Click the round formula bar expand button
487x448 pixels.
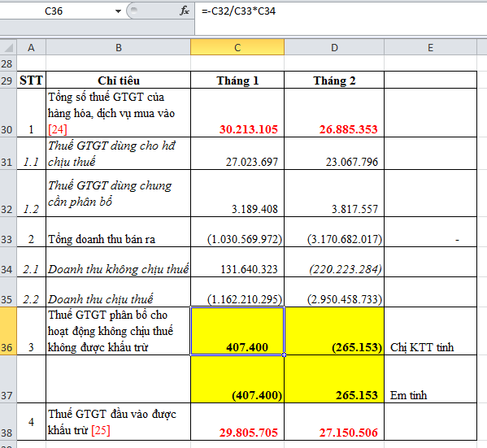134,11
